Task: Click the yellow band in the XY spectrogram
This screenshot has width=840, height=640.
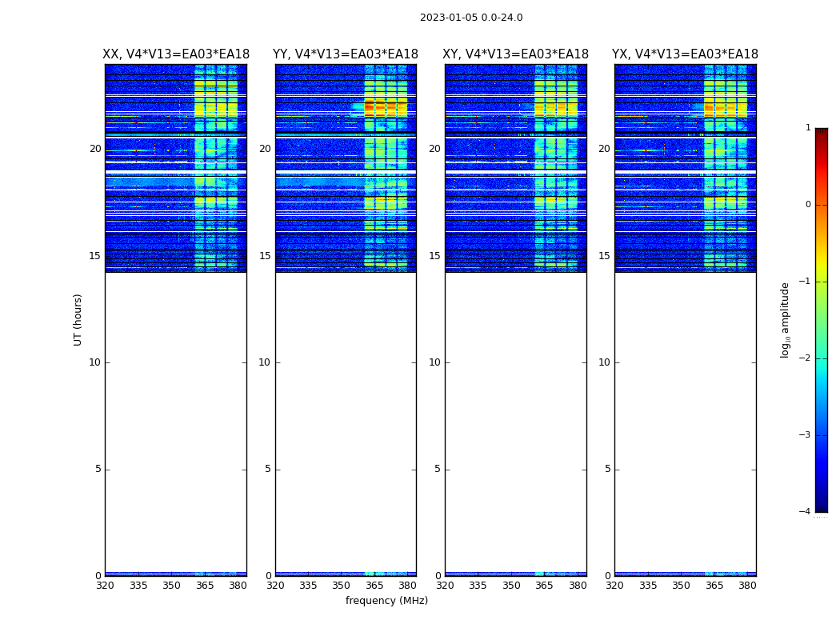Action: click(x=555, y=108)
